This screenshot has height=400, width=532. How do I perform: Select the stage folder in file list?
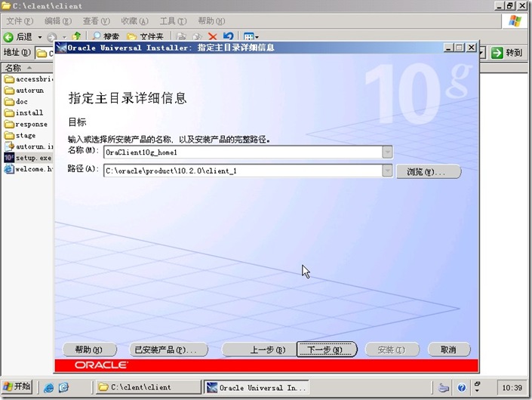point(20,135)
